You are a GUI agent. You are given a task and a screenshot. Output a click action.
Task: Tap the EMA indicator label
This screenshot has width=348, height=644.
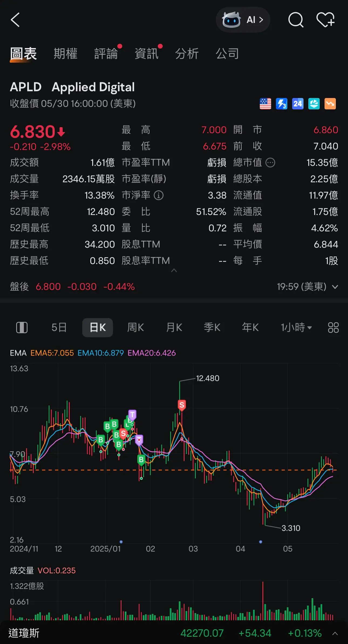pos(18,353)
